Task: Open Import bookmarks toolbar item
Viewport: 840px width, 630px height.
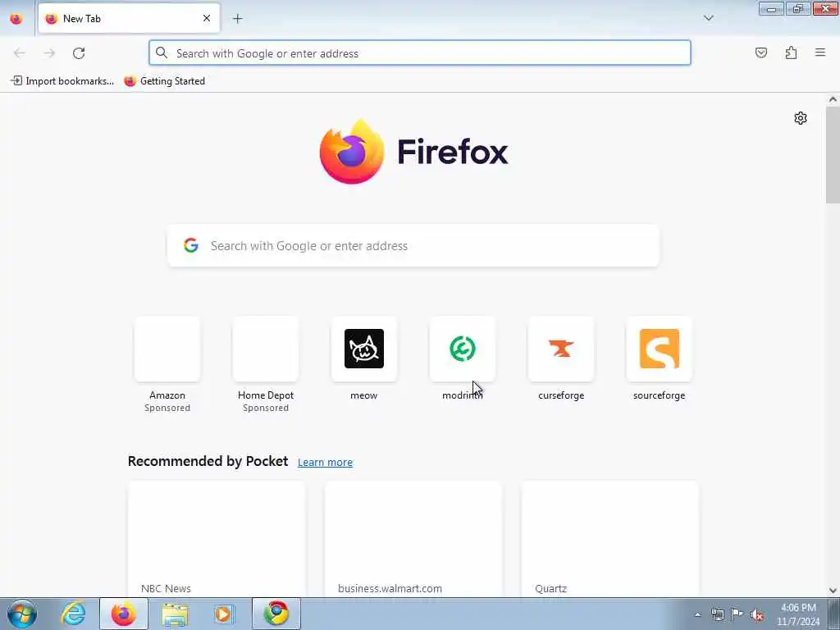Action: [x=62, y=81]
